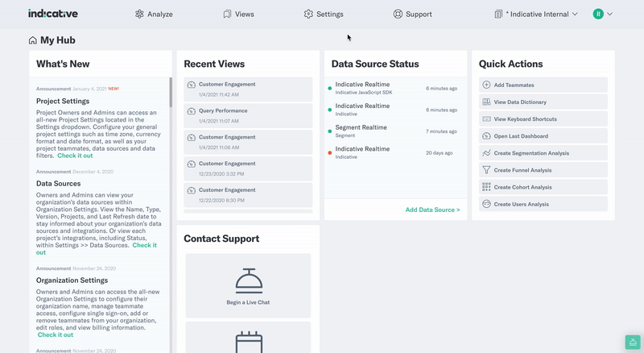Click Check it out for Organization Settings
The height and width of the screenshot is (353, 644).
pos(56,335)
